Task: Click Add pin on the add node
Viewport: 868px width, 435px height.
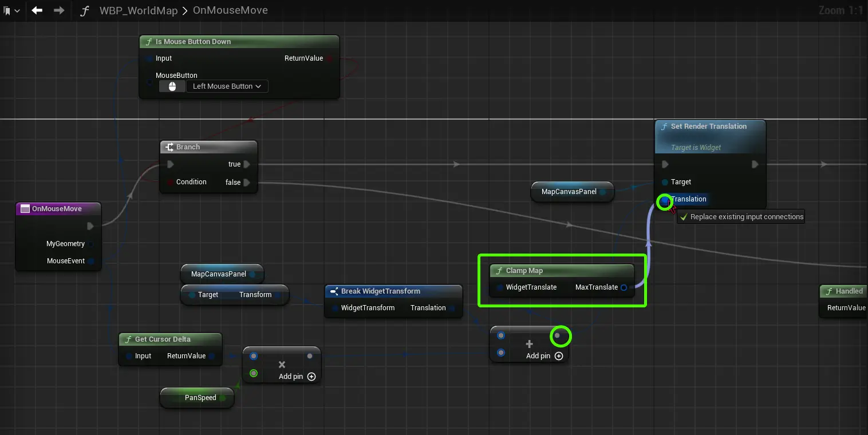Action: pyautogui.click(x=545, y=356)
